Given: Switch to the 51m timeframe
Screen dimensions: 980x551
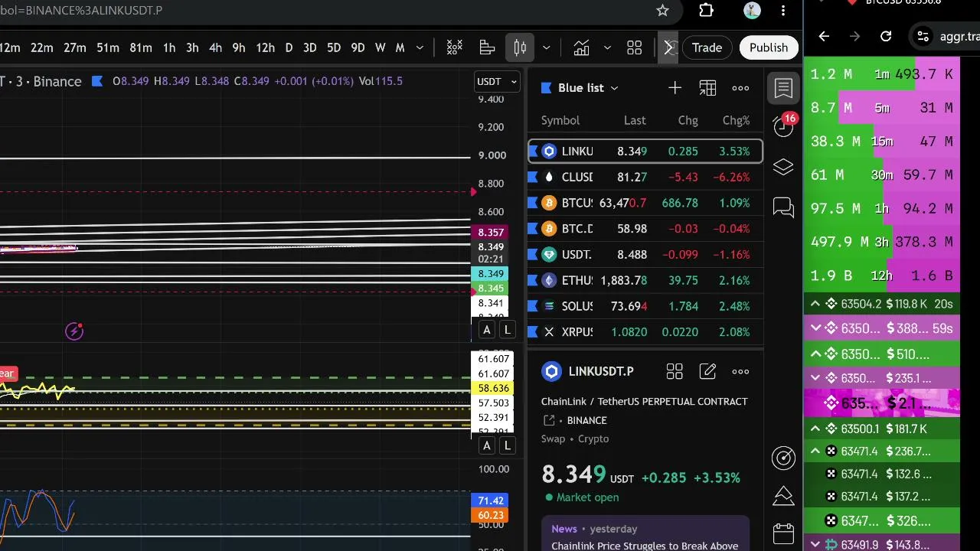Looking at the screenshot, I should click(108, 47).
